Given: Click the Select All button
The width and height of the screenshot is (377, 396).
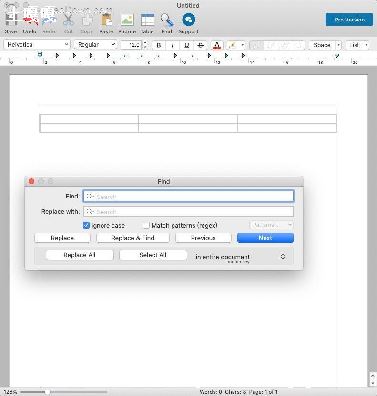Looking at the screenshot, I should click(153, 255).
